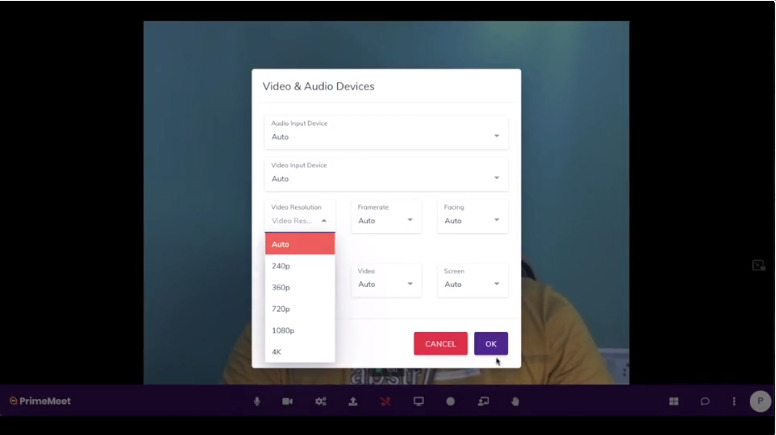Screen dimensions: 776x435
Task: Collapse the Video Resolution dropdown
Action: tap(300, 216)
